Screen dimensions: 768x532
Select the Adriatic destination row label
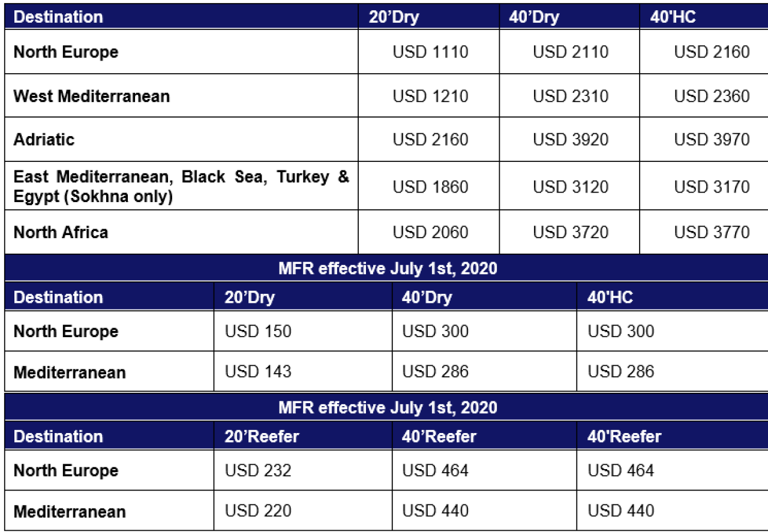click(x=44, y=140)
